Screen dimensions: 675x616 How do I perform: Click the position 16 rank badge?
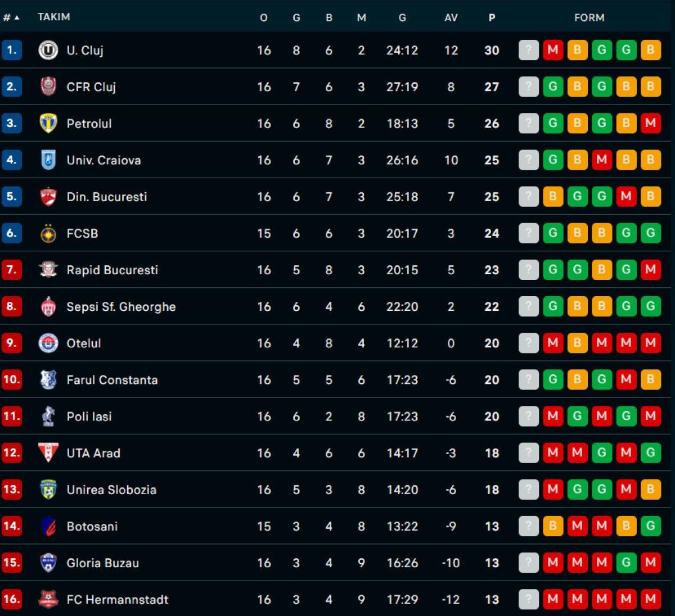coord(11,600)
